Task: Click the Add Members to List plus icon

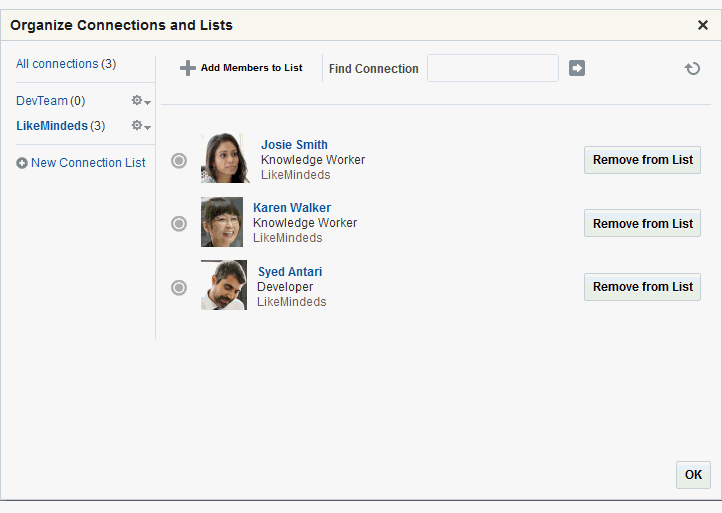Action: 188,68
